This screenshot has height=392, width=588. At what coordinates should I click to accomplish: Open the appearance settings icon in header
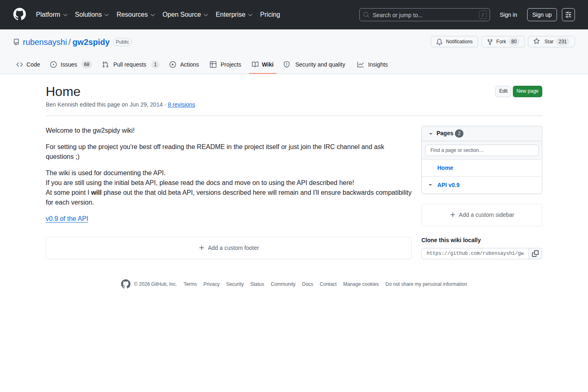click(x=568, y=15)
